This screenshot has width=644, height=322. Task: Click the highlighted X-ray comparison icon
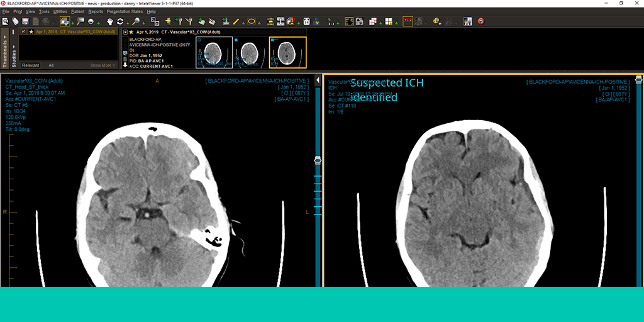(468, 21)
